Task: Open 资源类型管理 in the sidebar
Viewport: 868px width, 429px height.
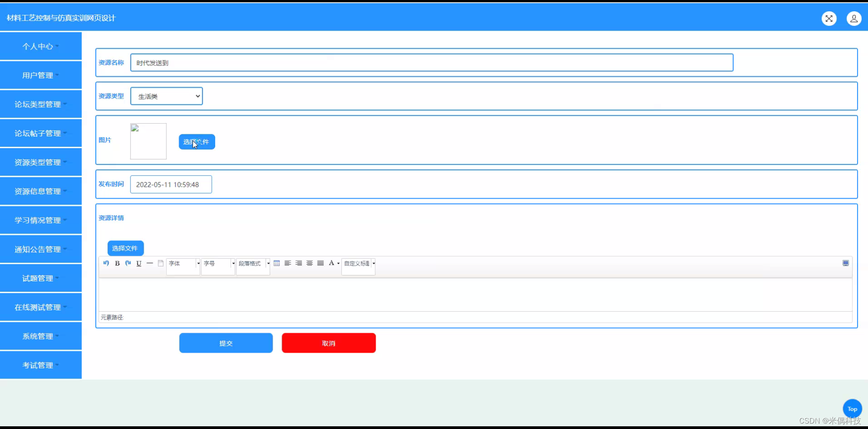Action: tap(41, 162)
